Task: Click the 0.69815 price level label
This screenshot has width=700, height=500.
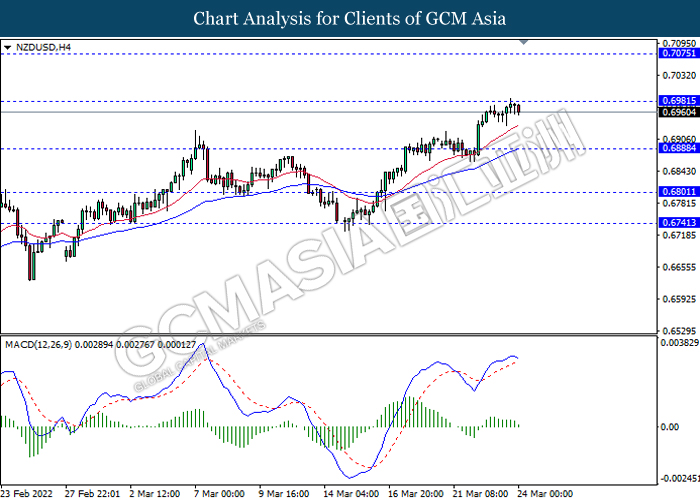Action: pyautogui.click(x=679, y=101)
